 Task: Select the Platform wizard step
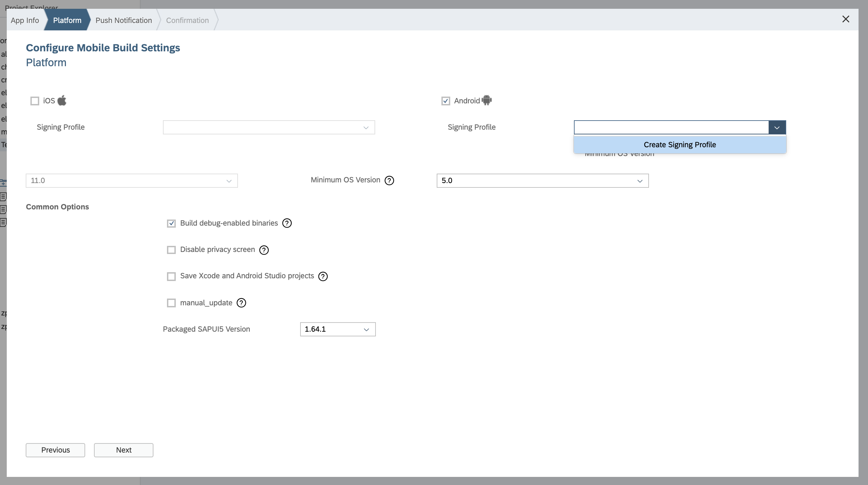[67, 20]
